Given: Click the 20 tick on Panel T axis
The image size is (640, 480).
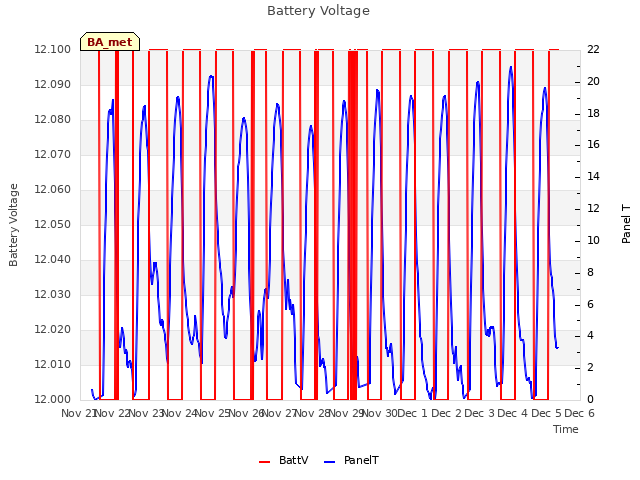Looking at the screenshot, I should (x=593, y=81).
